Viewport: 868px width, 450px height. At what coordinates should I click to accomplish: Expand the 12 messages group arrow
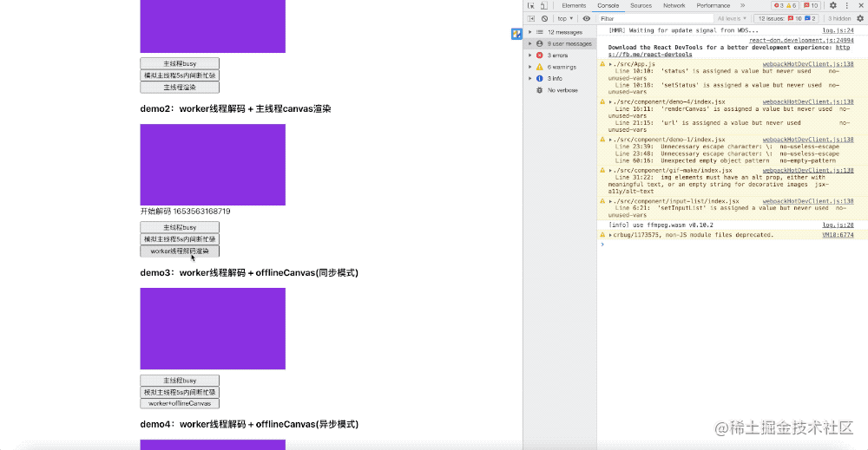click(x=529, y=32)
